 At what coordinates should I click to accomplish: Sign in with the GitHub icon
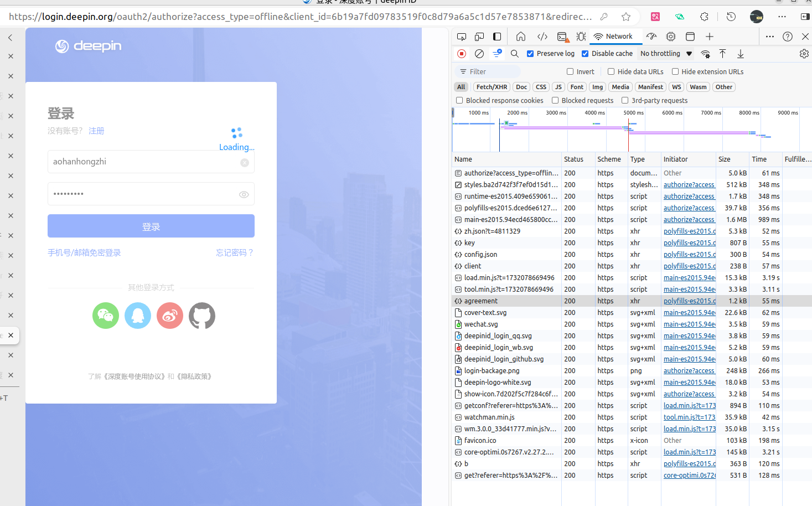[x=202, y=316]
